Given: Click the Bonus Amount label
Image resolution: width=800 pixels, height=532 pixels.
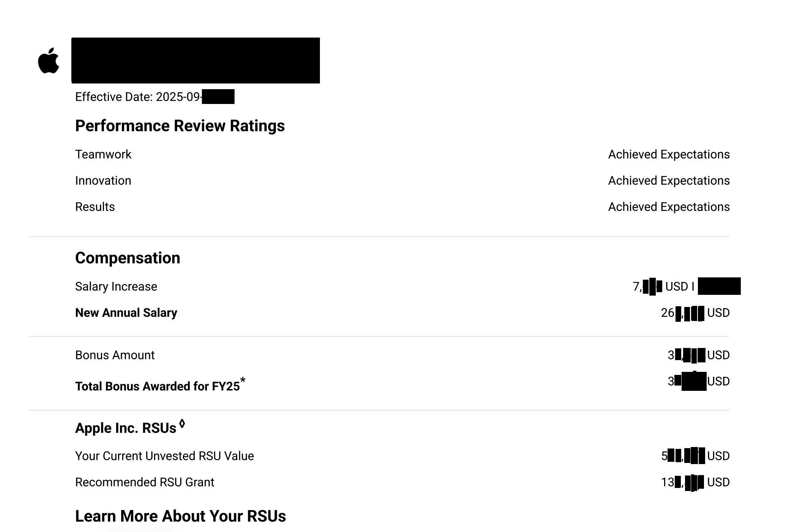Looking at the screenshot, I should (115, 355).
